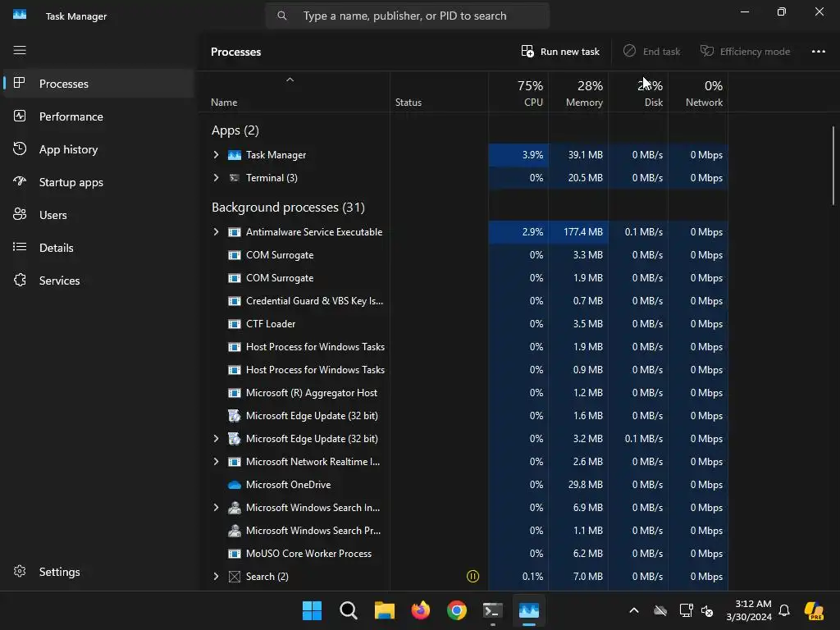
Task: Click the Startup apps gauge icon
Action: (x=20, y=181)
